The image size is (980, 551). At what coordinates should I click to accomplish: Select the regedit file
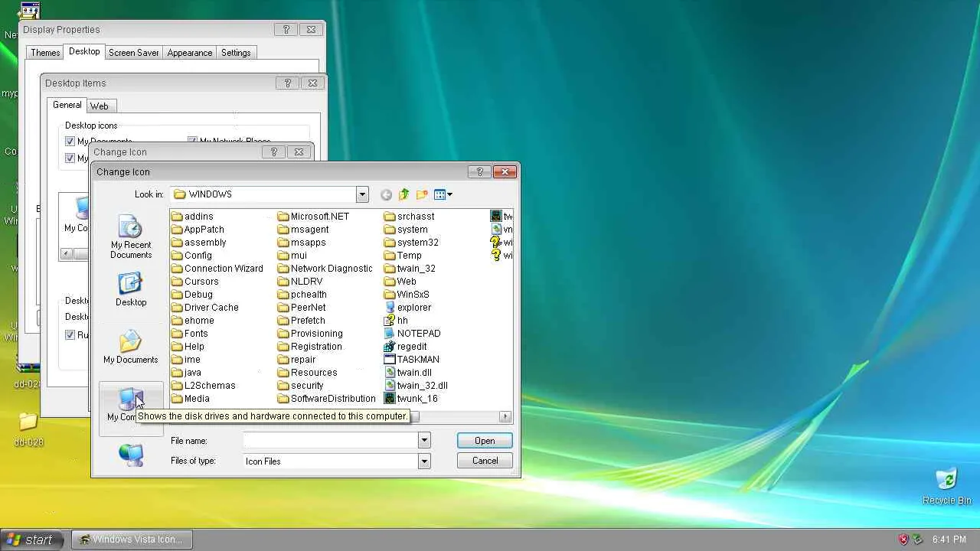[406, 347]
